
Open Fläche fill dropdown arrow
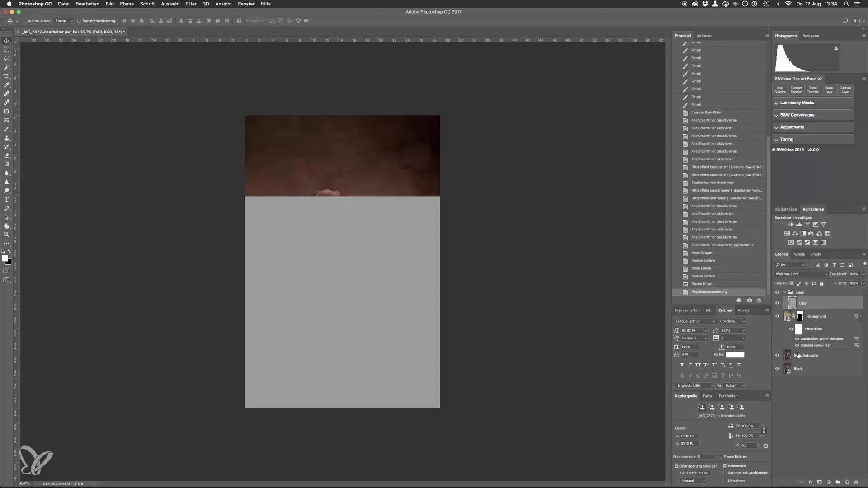pos(863,283)
